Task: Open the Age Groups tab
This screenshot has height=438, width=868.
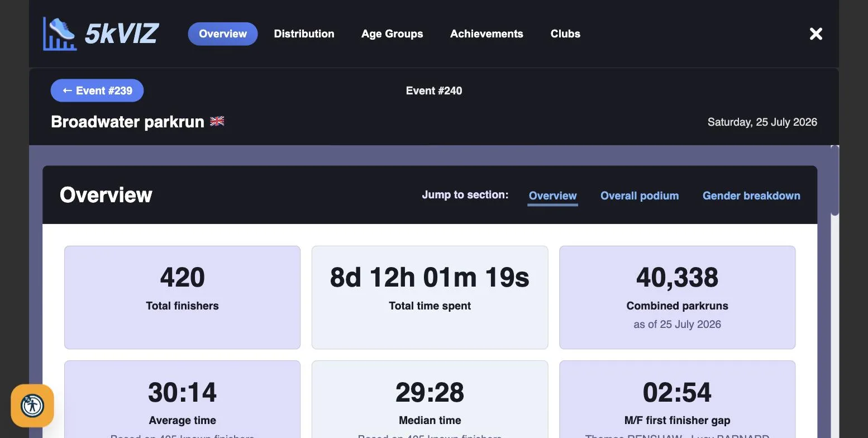Action: tap(392, 34)
